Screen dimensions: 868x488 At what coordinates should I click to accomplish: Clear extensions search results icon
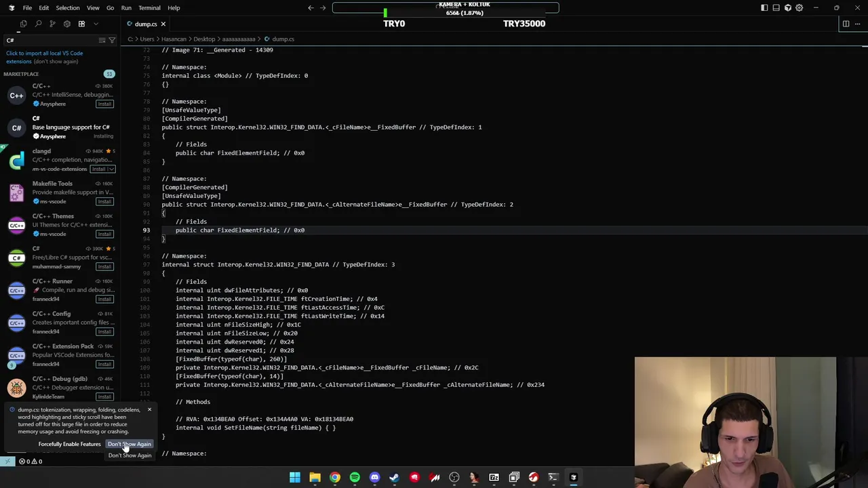click(102, 40)
